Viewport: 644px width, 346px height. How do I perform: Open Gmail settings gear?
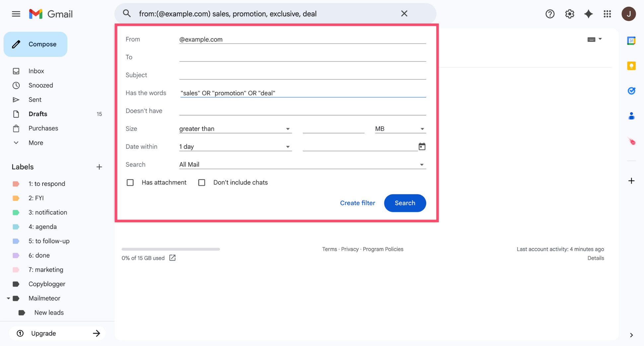569,14
